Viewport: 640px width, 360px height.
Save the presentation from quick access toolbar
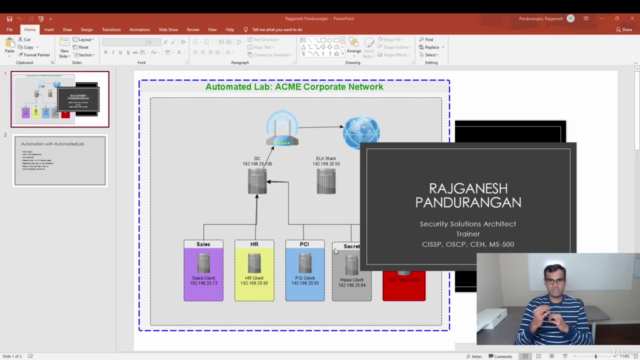click(9, 19)
